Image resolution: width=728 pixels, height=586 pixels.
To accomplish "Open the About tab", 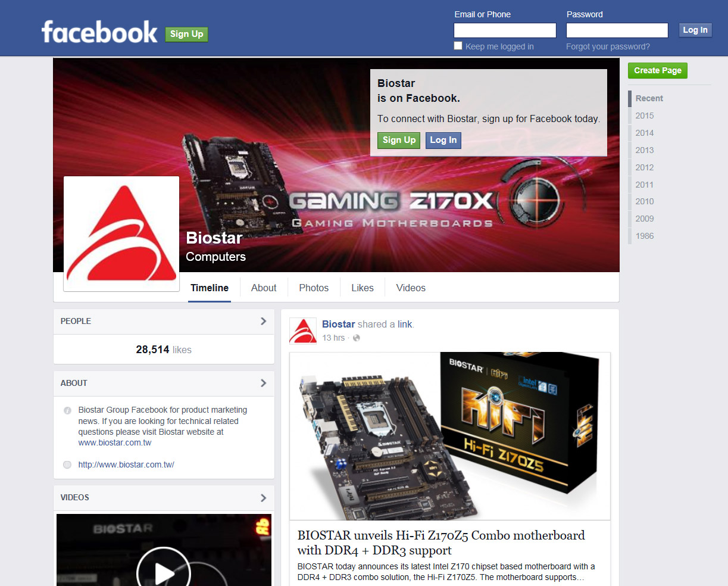I will (x=264, y=288).
